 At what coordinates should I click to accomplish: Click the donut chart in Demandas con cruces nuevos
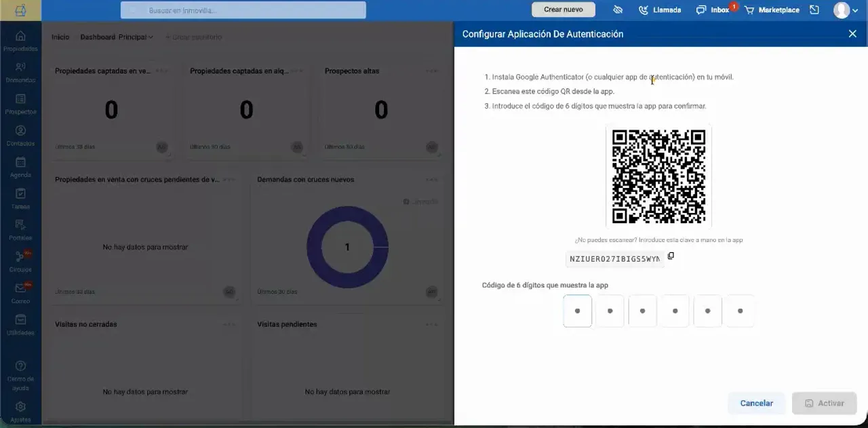click(x=347, y=247)
